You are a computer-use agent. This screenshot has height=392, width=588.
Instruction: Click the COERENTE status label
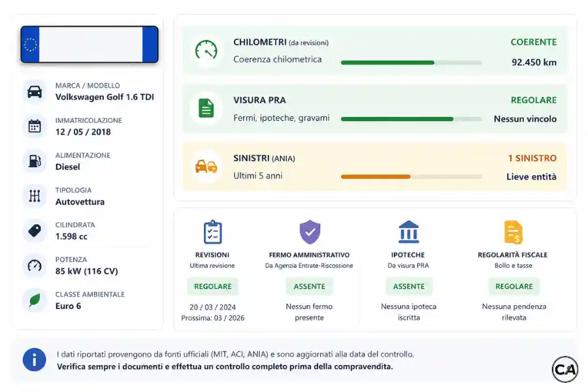pos(533,42)
